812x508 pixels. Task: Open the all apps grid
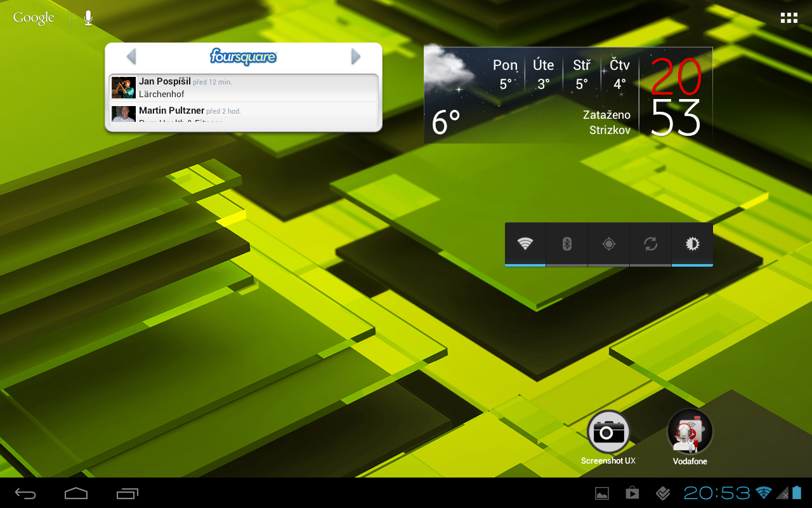click(789, 18)
